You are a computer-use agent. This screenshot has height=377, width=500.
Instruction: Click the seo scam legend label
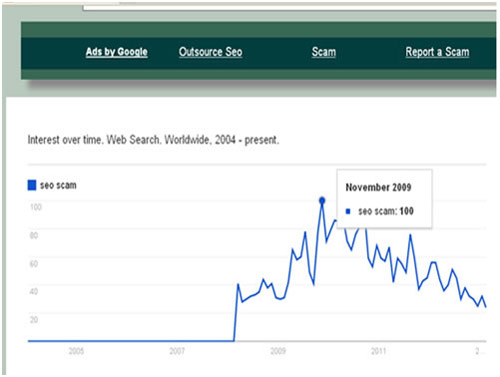[x=58, y=185]
